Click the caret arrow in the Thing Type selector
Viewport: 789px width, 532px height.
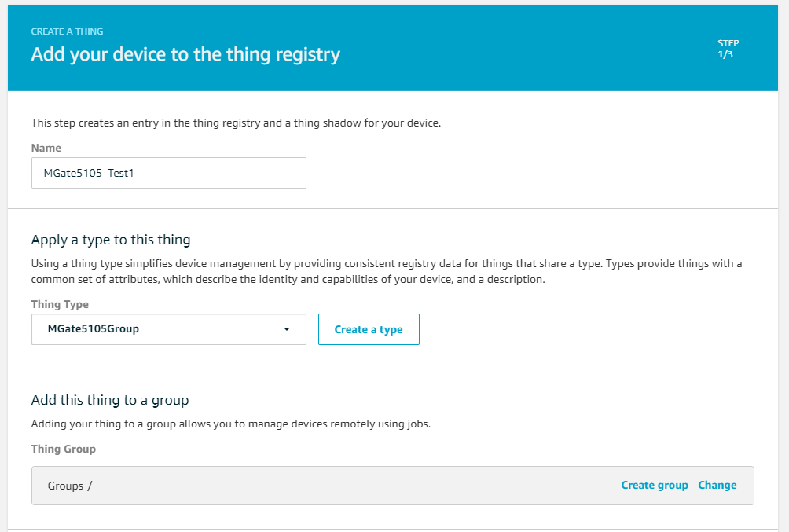coord(287,329)
